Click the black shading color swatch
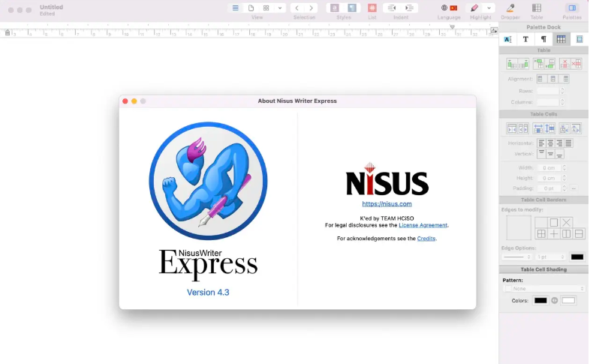This screenshot has width=590, height=364. pos(540,300)
